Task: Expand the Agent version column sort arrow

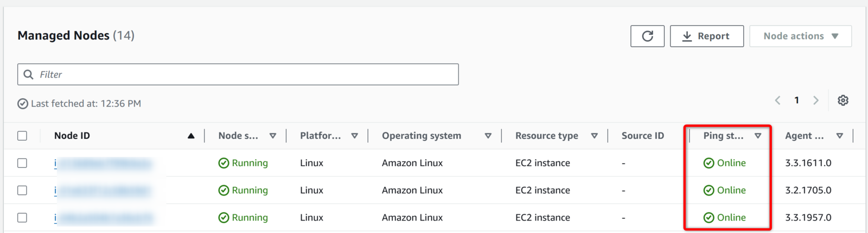Action: tap(839, 136)
